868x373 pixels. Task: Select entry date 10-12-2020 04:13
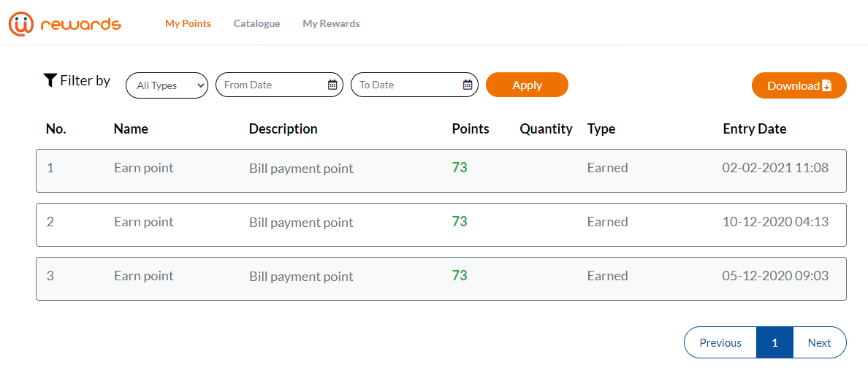775,222
